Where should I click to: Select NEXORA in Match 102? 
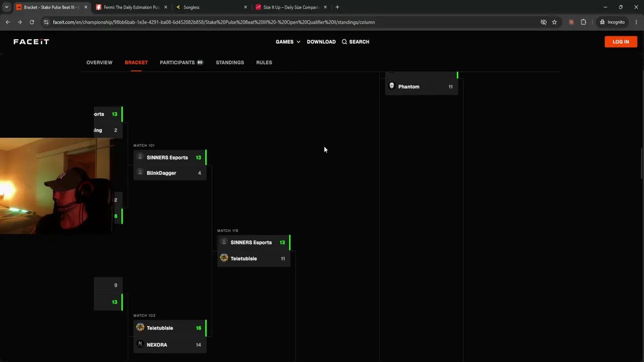pos(170,344)
